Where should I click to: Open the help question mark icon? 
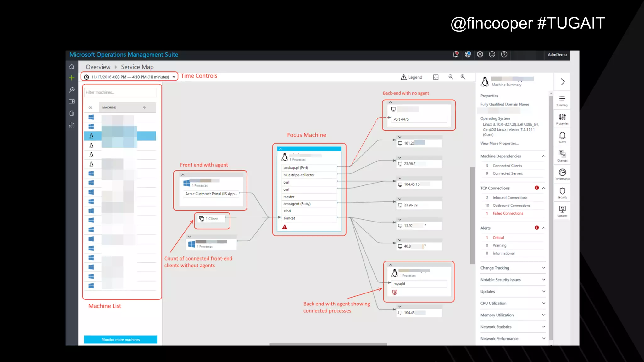click(504, 54)
